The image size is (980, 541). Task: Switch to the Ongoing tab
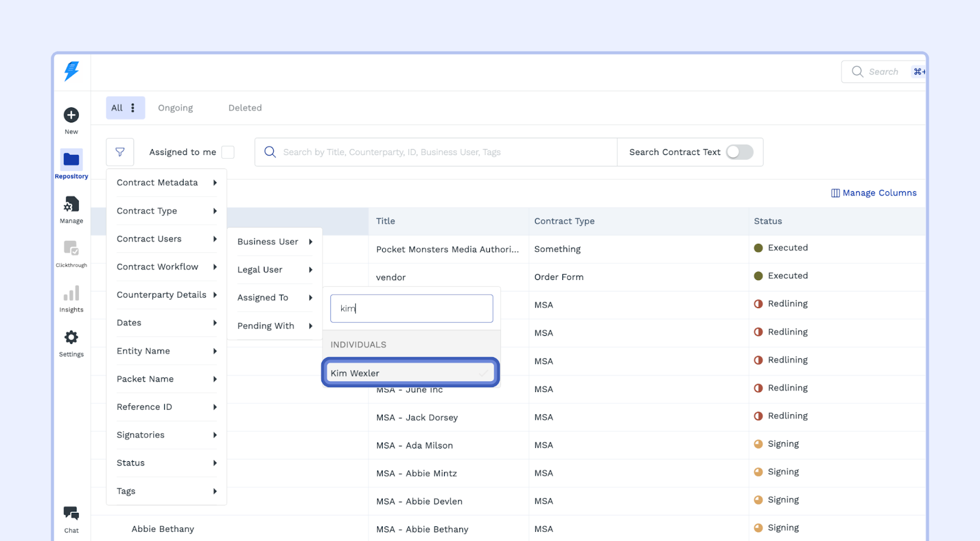tap(175, 108)
